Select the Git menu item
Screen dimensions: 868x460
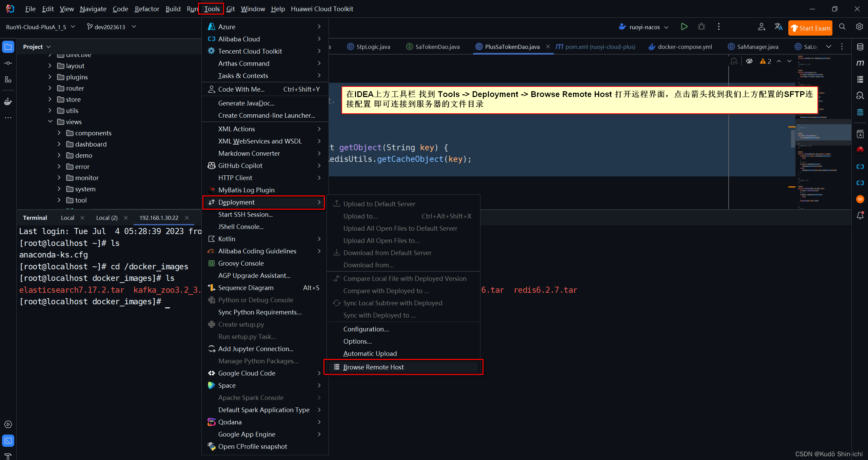[x=230, y=8]
